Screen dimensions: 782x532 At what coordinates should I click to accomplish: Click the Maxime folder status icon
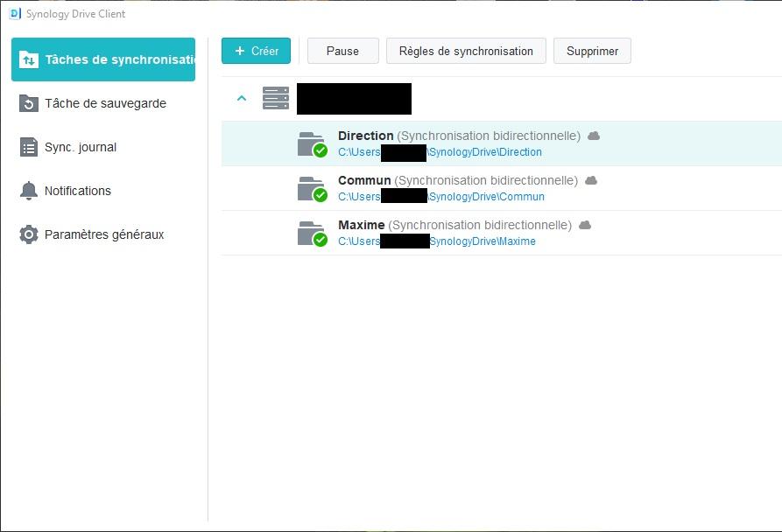[x=313, y=234]
